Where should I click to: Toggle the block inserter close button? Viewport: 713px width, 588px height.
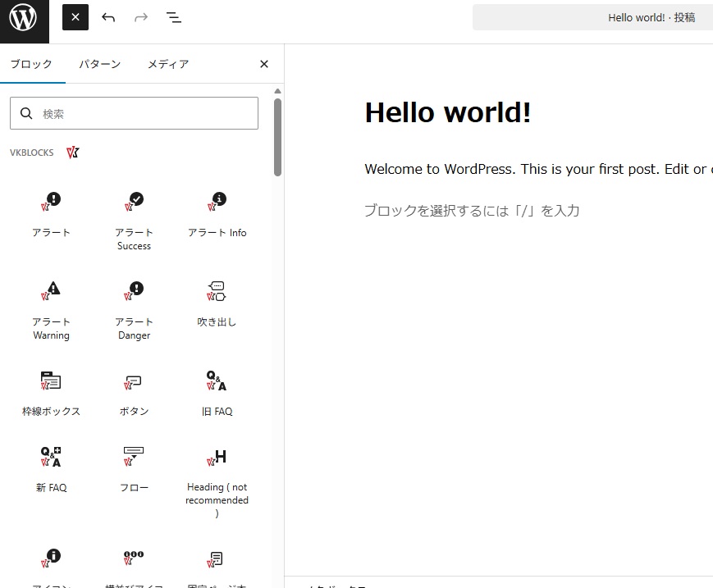point(75,17)
